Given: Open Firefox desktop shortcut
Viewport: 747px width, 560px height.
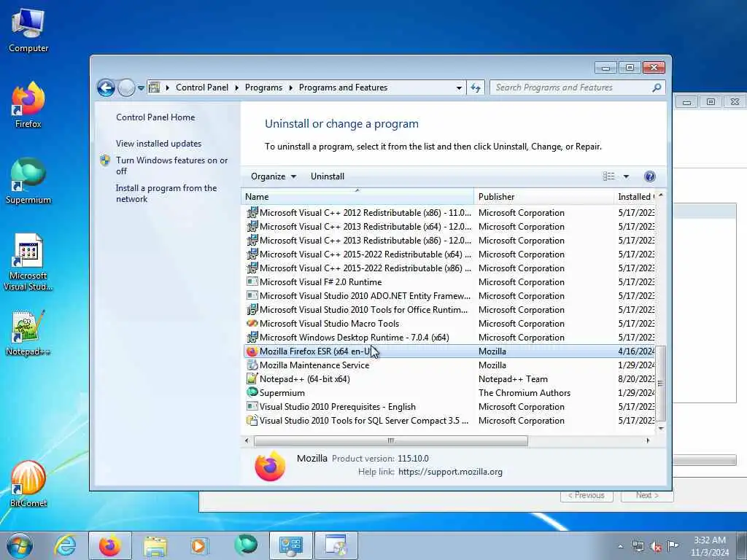Looking at the screenshot, I should (x=28, y=105).
